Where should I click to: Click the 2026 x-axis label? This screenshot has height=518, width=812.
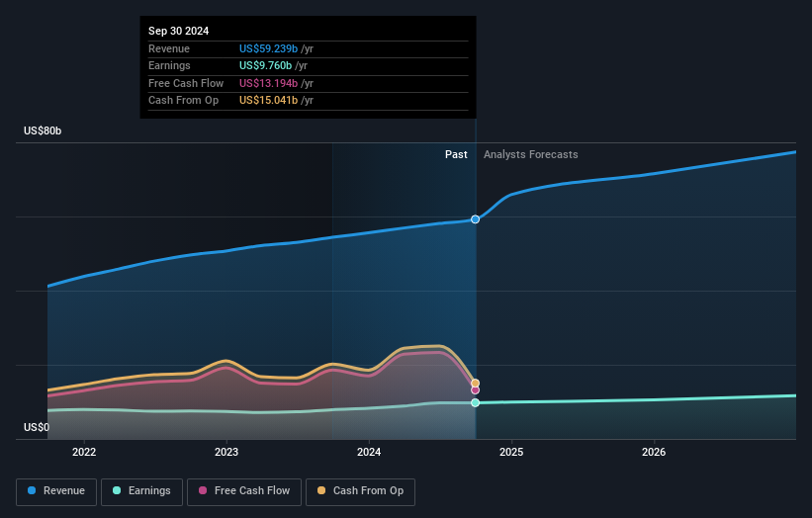click(654, 452)
